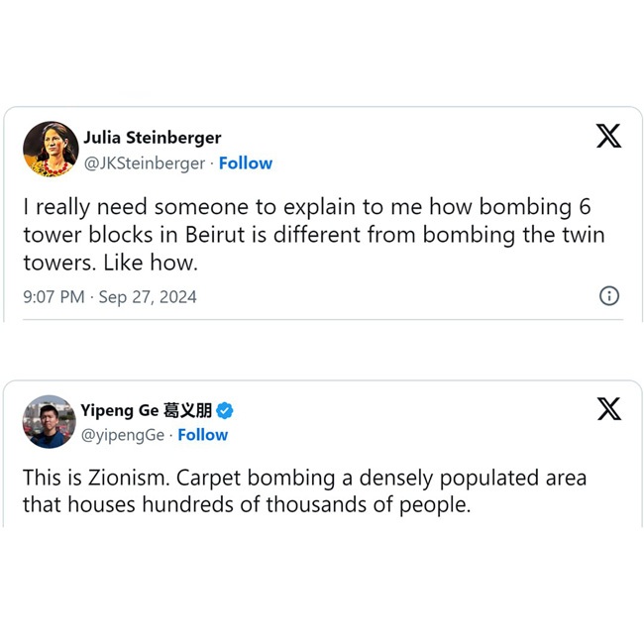Click the X logo in Yipeng Ge's tweet
This screenshot has height=644, width=644.
tap(608, 408)
